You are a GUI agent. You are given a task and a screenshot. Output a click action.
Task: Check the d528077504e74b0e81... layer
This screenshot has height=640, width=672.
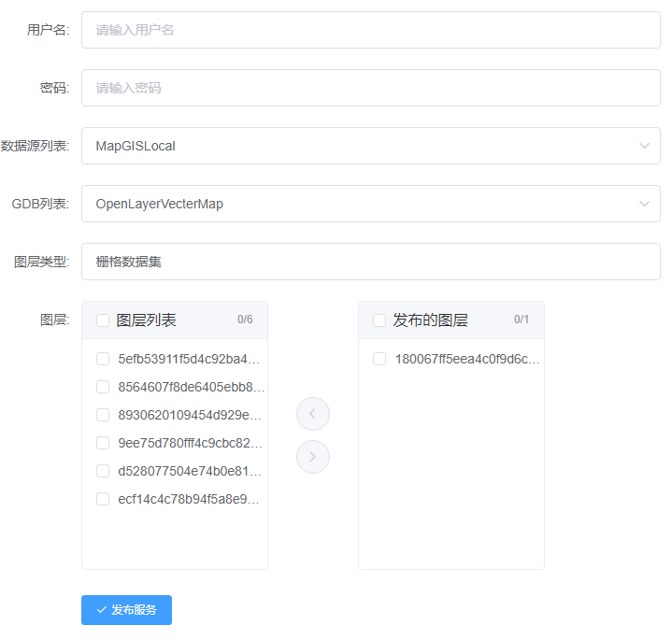(103, 471)
